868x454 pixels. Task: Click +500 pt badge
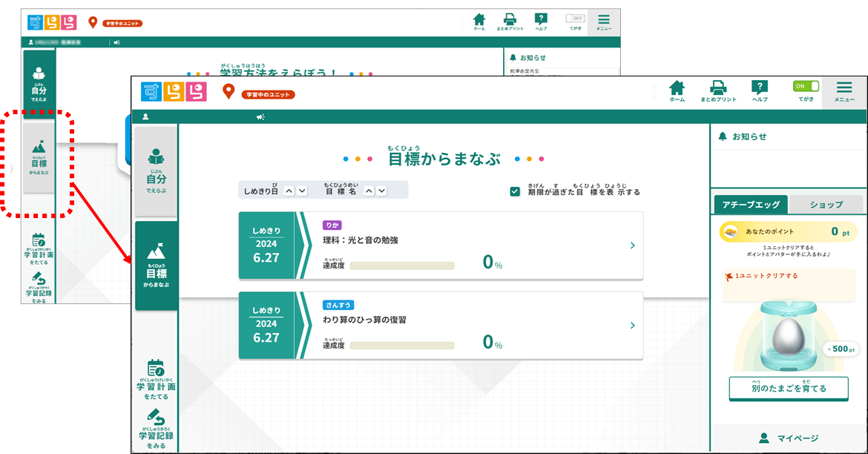841,349
